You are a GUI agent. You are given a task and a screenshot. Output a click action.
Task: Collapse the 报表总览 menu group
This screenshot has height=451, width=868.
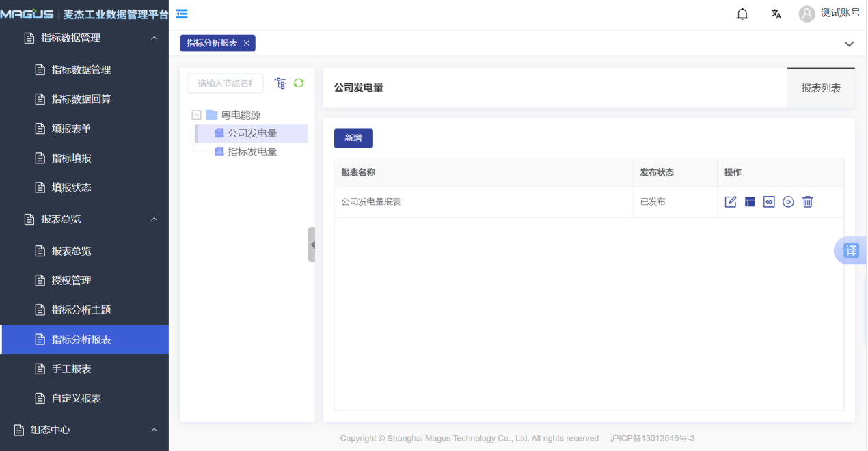(154, 219)
